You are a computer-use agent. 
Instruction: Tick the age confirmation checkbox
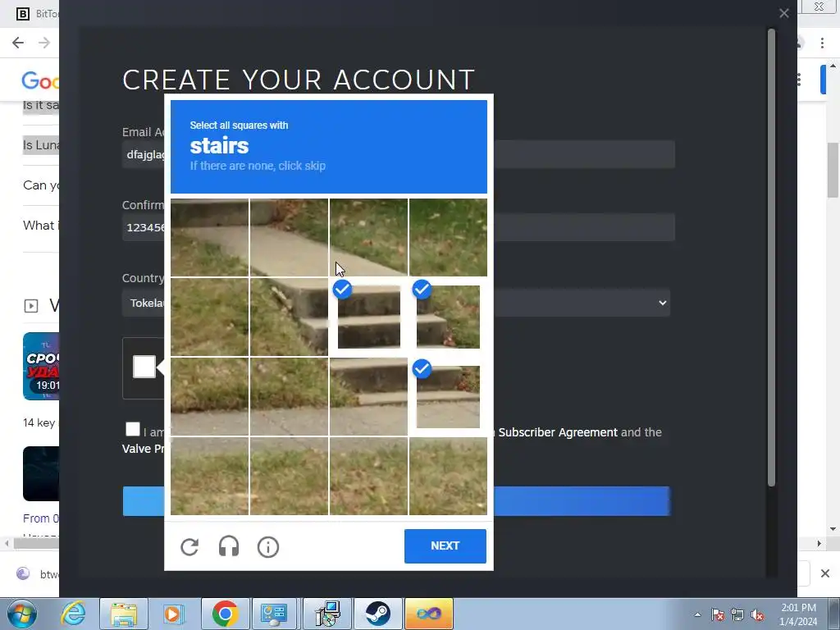click(132, 429)
